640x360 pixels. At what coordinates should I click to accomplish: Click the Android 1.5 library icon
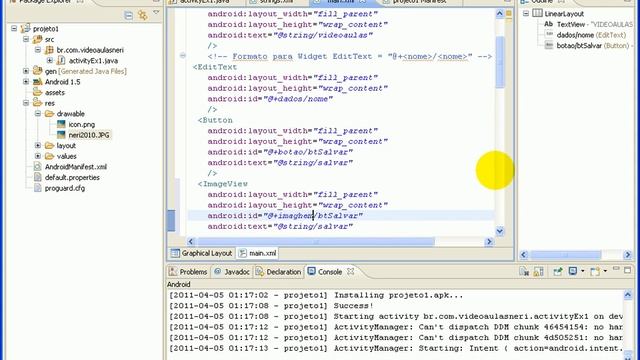[x=38, y=82]
